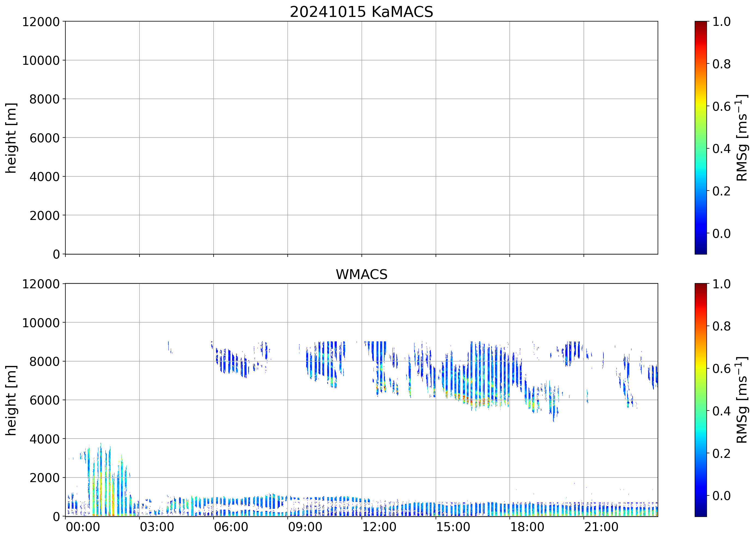The height and width of the screenshot is (539, 756).
Task: Click the 8000 tick on the top plot
Action: point(44,99)
